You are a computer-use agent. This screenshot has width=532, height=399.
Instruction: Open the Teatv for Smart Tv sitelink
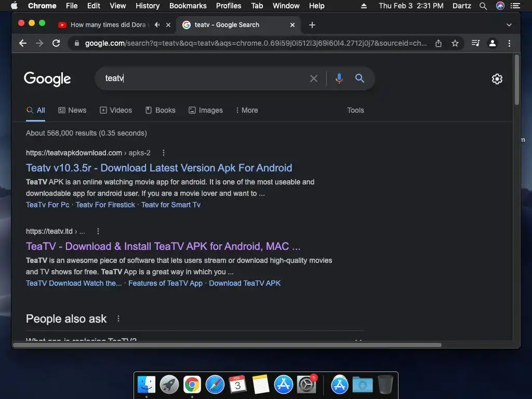(x=170, y=205)
